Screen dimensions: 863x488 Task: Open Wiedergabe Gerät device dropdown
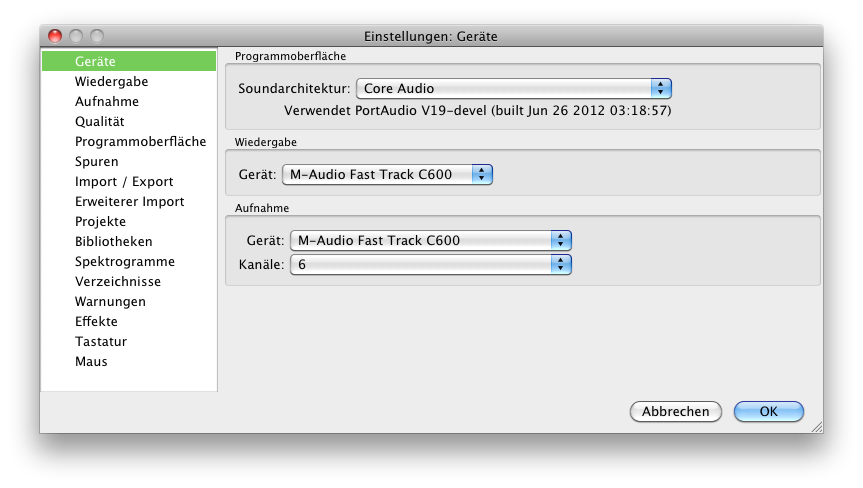387,174
